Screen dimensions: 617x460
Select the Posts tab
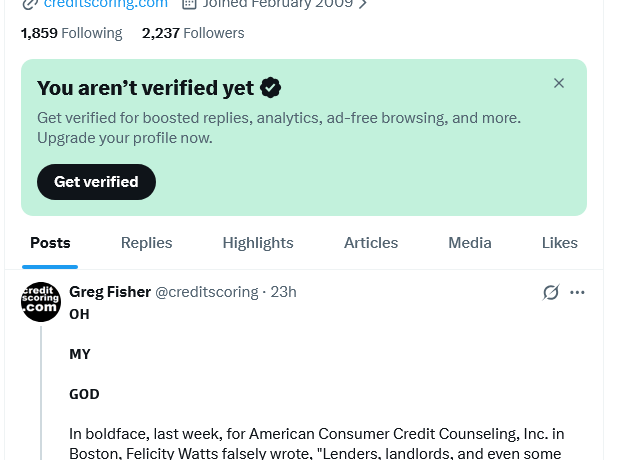pos(50,243)
